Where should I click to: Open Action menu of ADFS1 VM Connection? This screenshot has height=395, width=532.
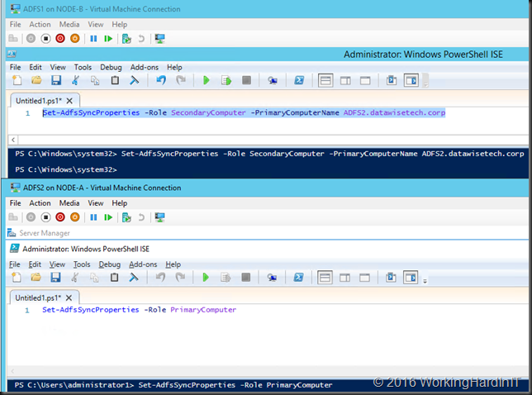tap(40, 25)
